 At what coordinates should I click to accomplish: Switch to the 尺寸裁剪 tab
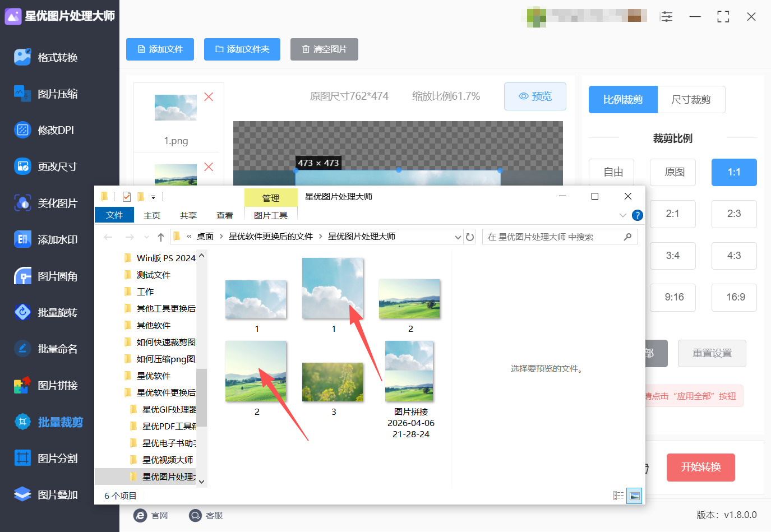point(691,100)
